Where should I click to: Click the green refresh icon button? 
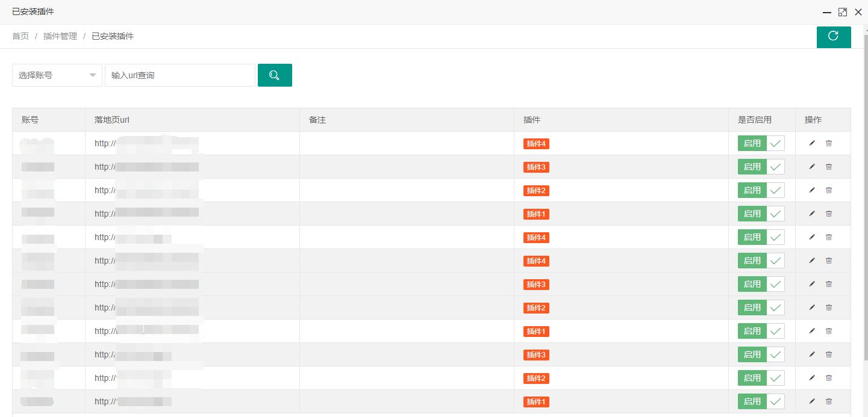point(833,36)
